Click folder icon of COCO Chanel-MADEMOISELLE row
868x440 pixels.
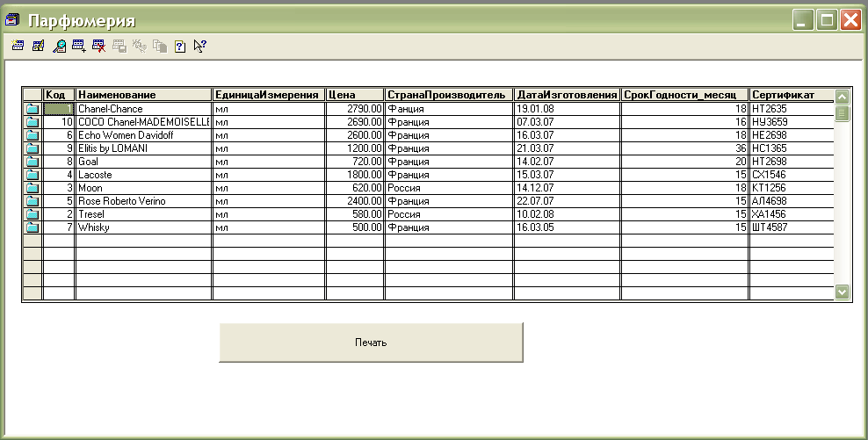33,122
